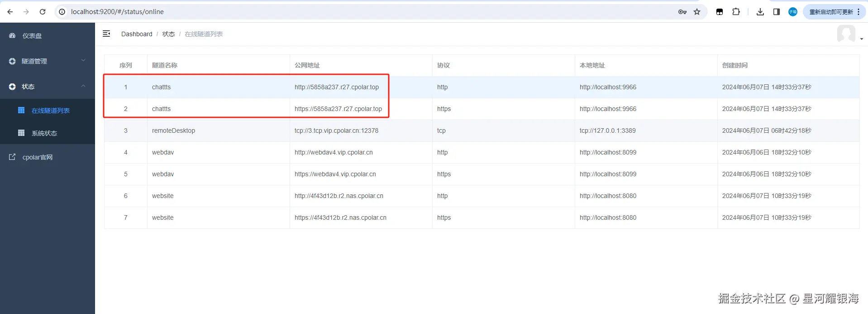Select chattts name in row 1
This screenshot has width=868, height=314.
161,87
